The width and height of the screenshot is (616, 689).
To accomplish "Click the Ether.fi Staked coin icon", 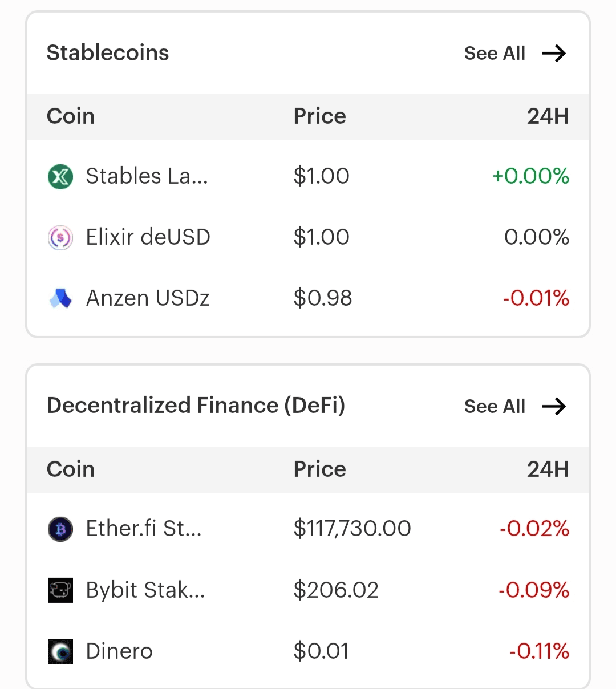I will (x=60, y=529).
